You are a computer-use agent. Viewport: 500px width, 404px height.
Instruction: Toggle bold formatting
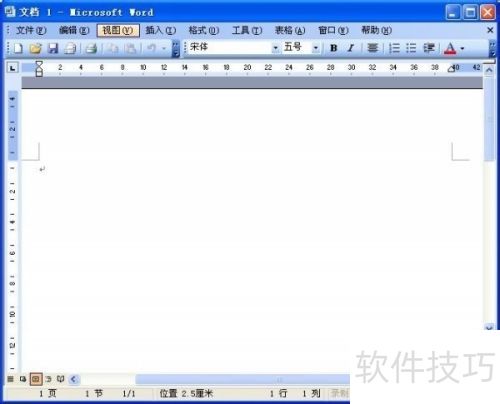pos(333,48)
